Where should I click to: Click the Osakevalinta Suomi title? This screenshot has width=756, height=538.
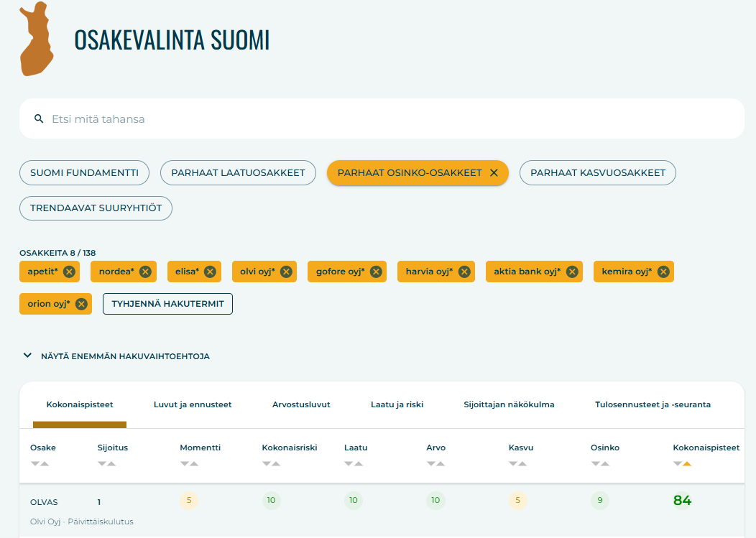click(x=172, y=40)
